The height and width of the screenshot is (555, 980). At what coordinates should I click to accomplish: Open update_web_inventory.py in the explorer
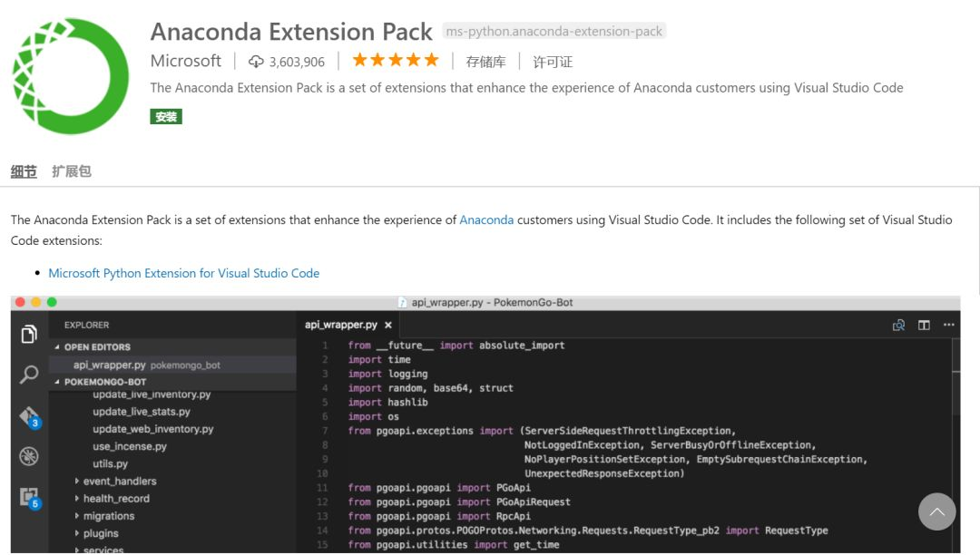point(153,430)
